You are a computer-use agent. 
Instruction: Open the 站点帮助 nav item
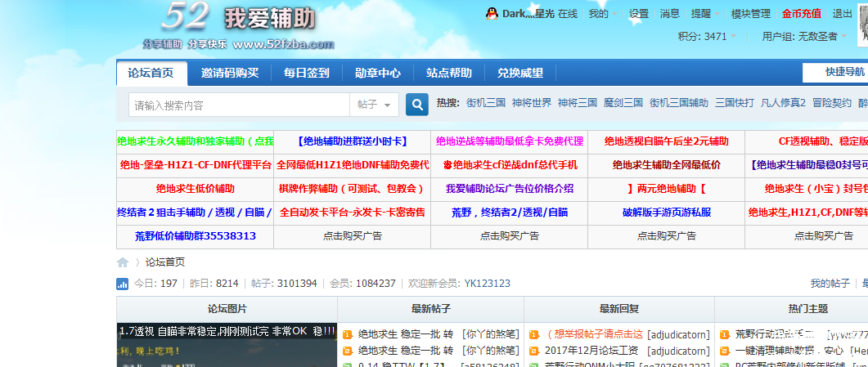(x=449, y=73)
